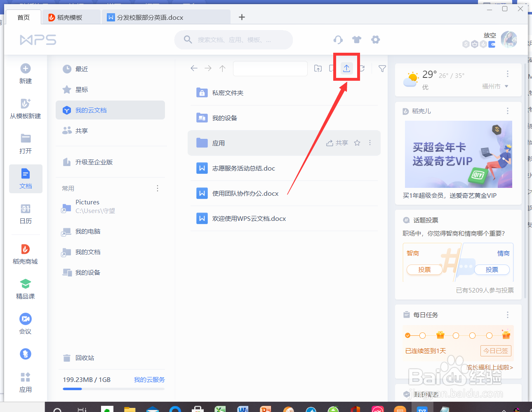Switch to the 稻壳模板 tab

(x=71, y=17)
